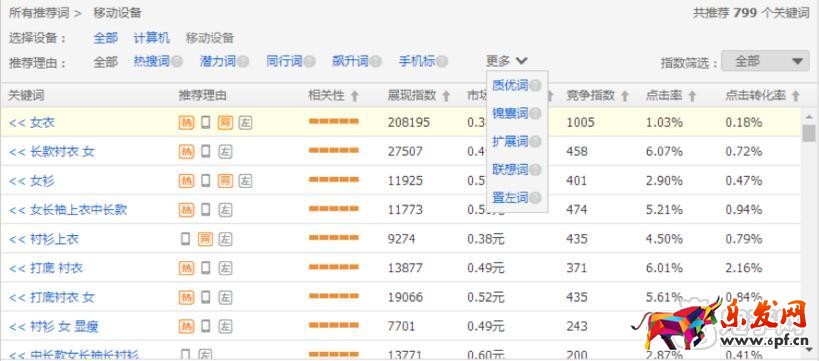Image resolution: width=819 pixels, height=361 pixels.
Task: Click the 热 hot icon in 女衣 row
Action: 186,123
